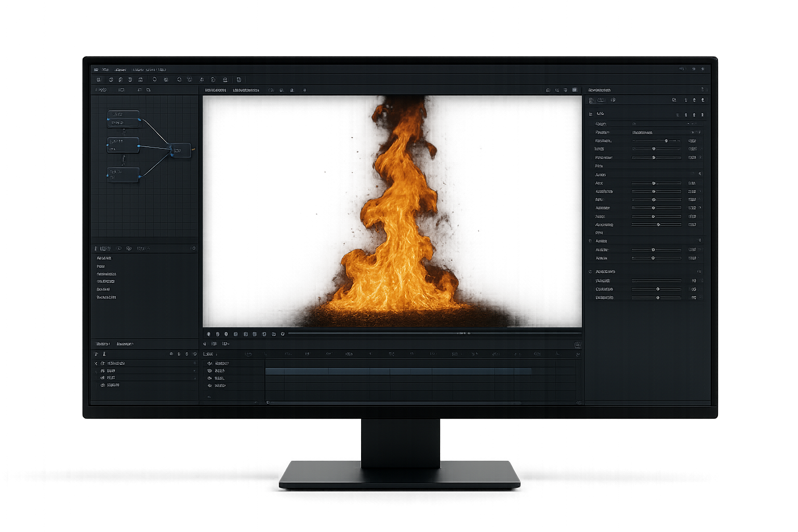Image resolution: width=798 pixels, height=532 pixels.
Task: Select the first tab above the viewer
Action: tap(215, 90)
